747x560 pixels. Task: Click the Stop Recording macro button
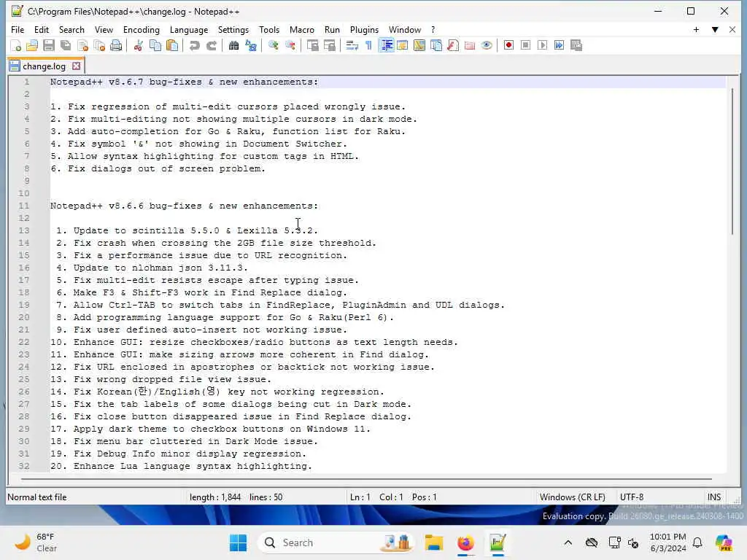(525, 46)
